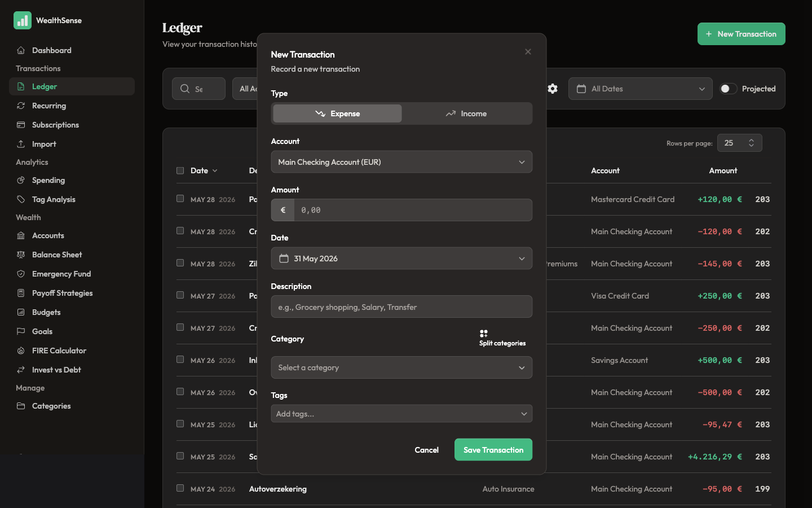Open Emergency Fund page
This screenshot has width=812, height=508.
click(72, 274)
